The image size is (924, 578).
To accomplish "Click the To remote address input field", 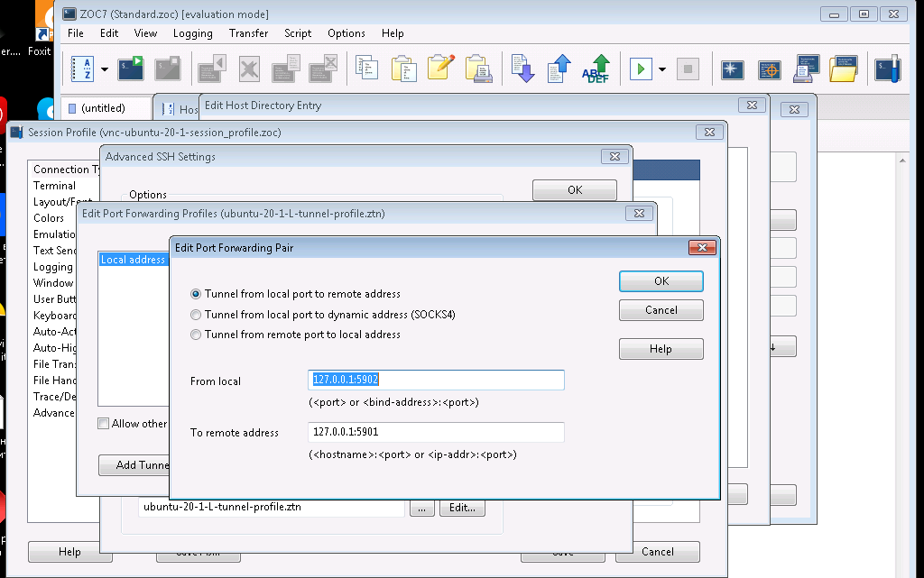I will (436, 433).
